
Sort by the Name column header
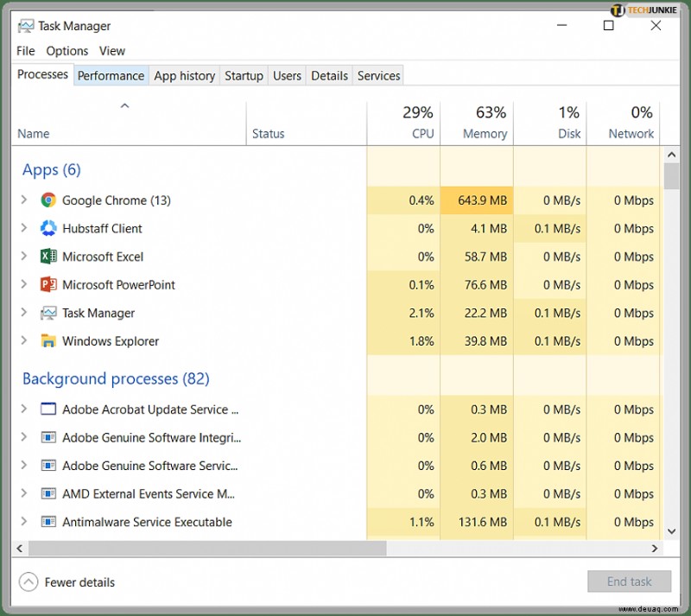click(129, 124)
